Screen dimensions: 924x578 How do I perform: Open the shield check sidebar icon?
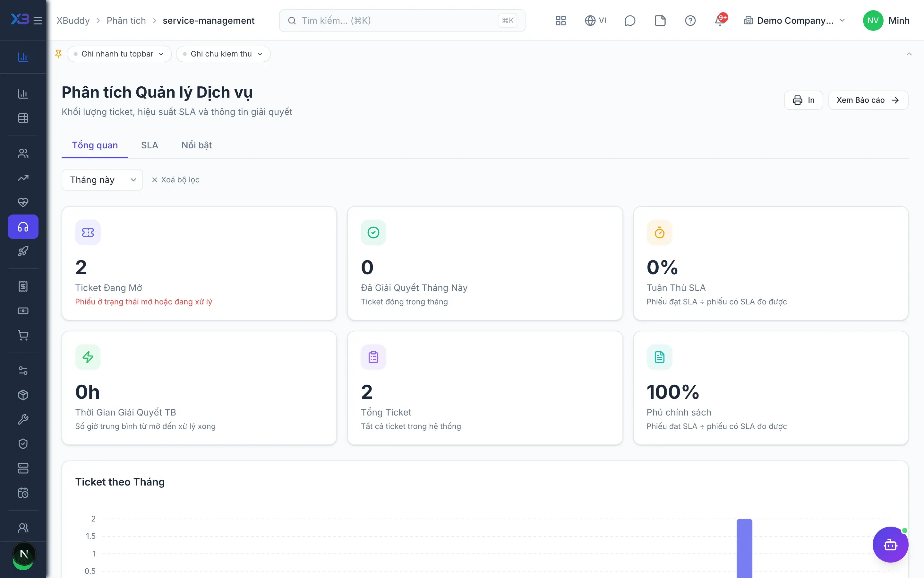(x=23, y=444)
